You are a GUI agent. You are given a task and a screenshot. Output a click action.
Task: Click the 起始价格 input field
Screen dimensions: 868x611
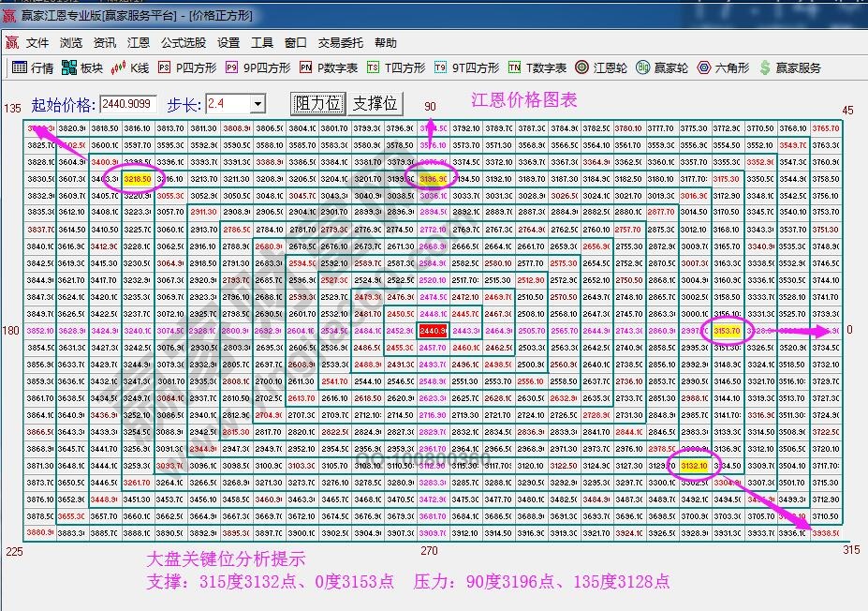point(129,104)
